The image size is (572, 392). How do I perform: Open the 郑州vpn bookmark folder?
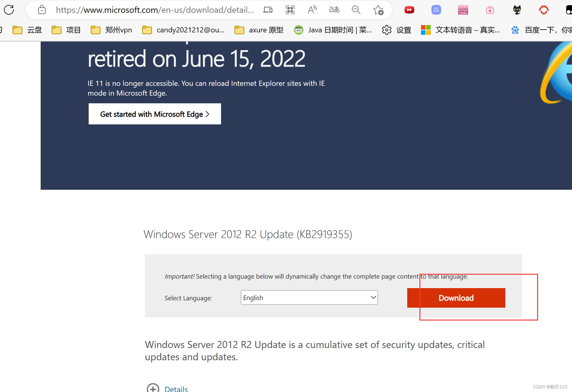pos(111,30)
